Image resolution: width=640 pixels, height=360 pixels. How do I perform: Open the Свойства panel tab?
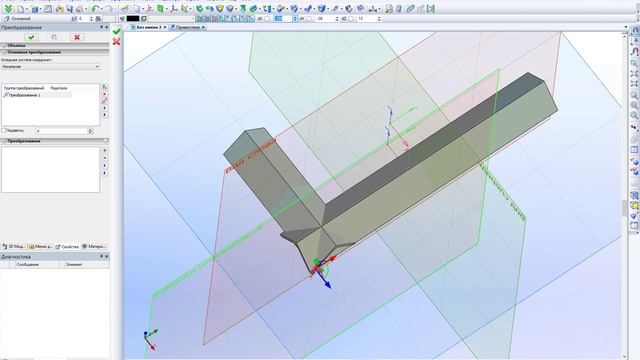click(x=67, y=247)
